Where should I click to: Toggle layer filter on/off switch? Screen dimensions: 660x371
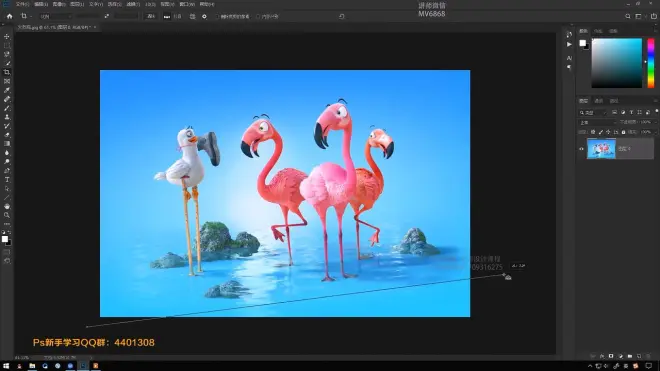click(x=656, y=112)
